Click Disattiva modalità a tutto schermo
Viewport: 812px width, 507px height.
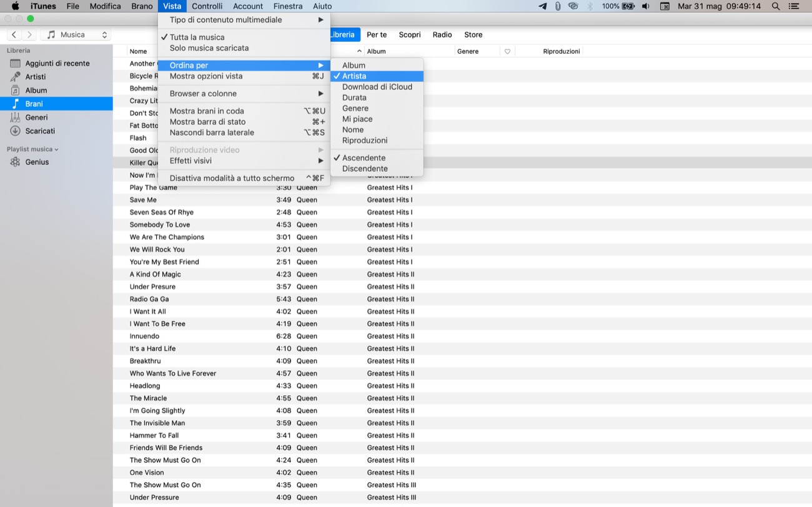pos(244,178)
